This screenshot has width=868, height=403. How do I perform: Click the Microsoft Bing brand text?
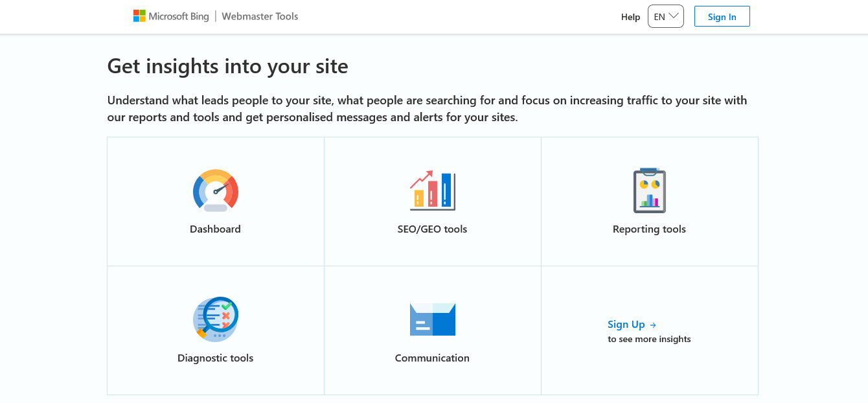pos(179,16)
